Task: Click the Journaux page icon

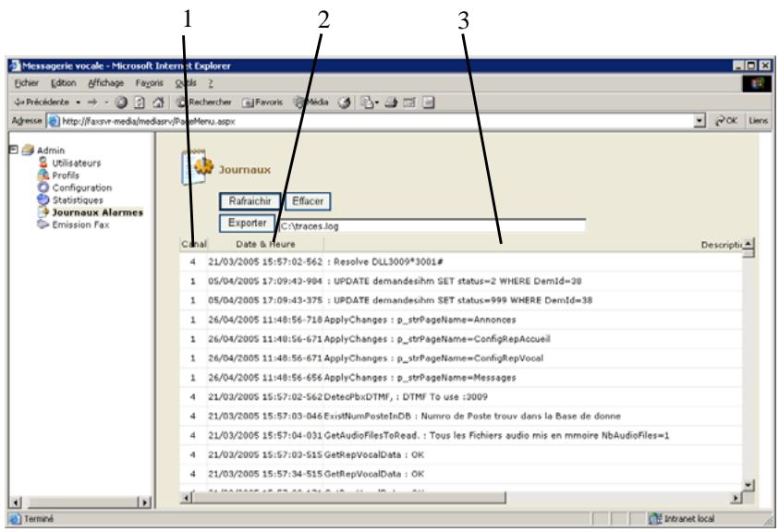Action: coord(197,167)
